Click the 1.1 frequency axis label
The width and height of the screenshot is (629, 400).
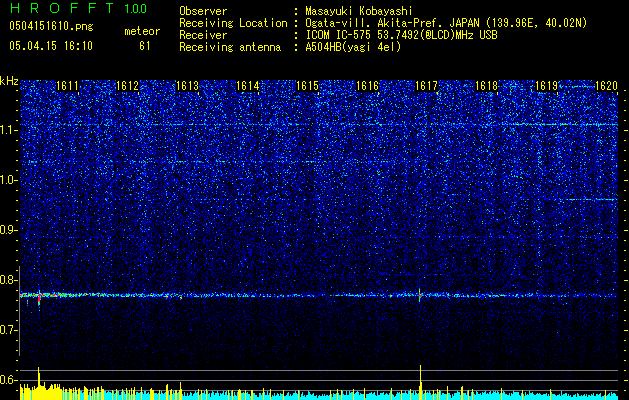pos(9,130)
